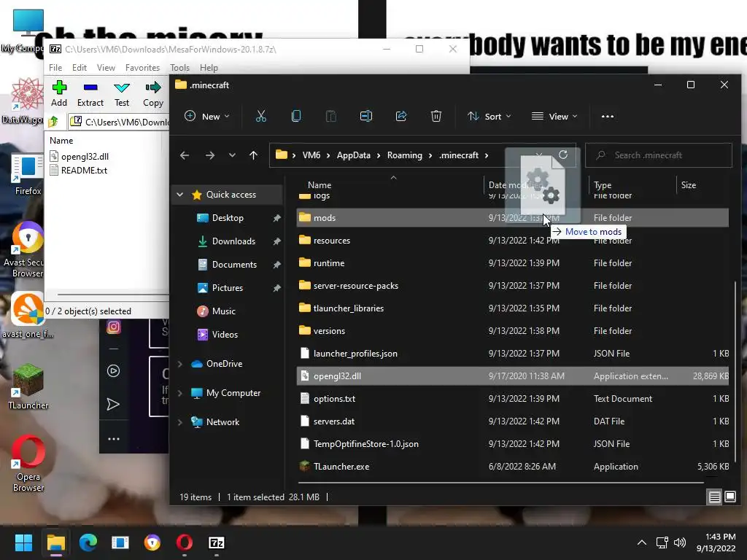Image resolution: width=747 pixels, height=560 pixels.
Task: Expand the My Computer tree node
Action: point(179,393)
